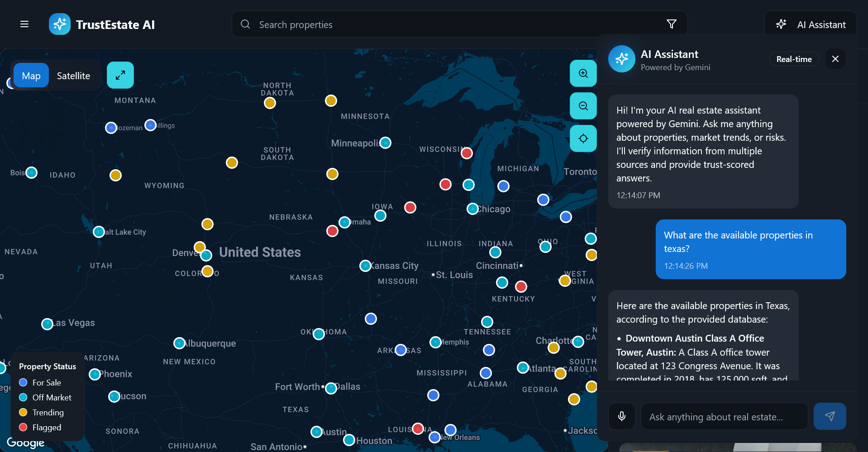The width and height of the screenshot is (868, 452).
Task: Click the Real-time badge
Action: [794, 59]
